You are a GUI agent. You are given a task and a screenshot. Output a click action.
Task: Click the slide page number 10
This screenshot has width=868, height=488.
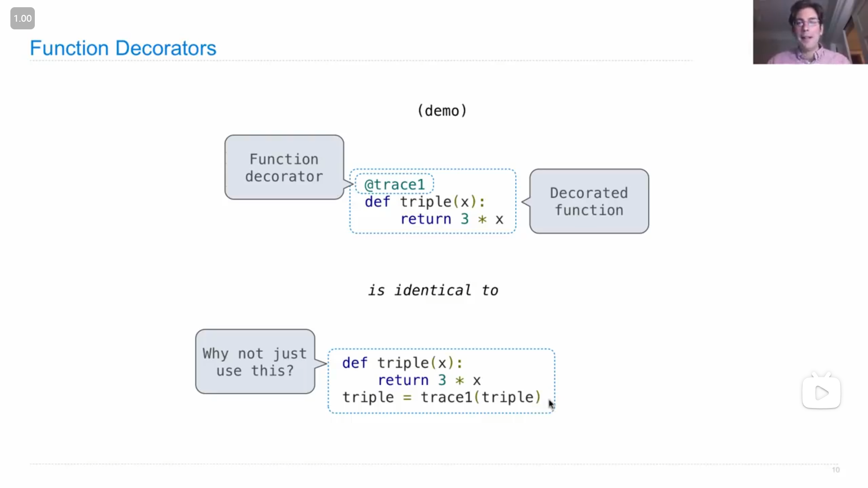click(x=836, y=470)
